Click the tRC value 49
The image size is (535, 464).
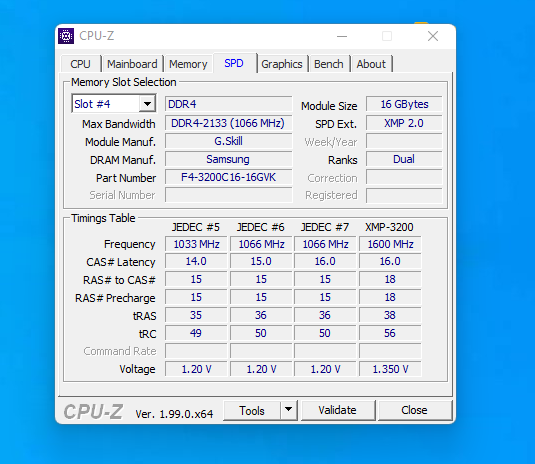click(196, 333)
